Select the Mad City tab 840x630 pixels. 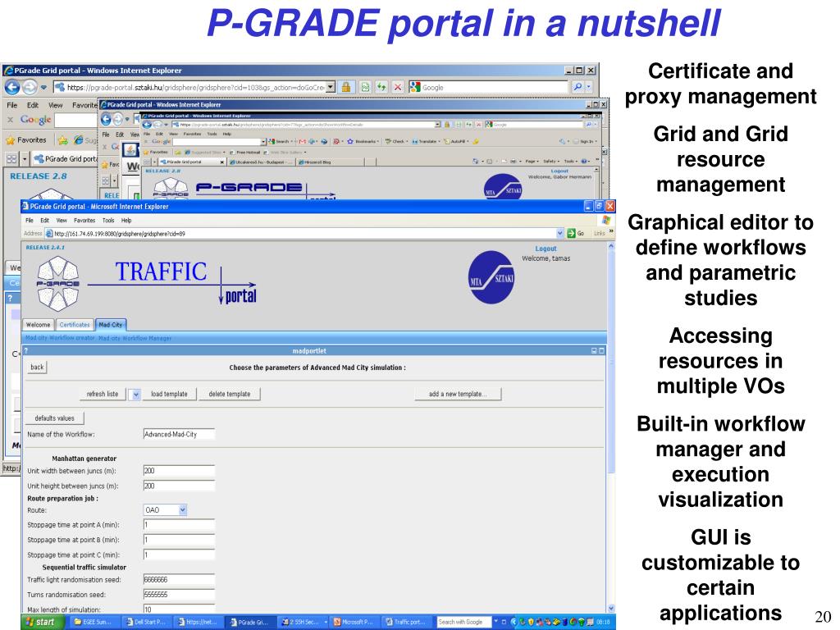(111, 325)
